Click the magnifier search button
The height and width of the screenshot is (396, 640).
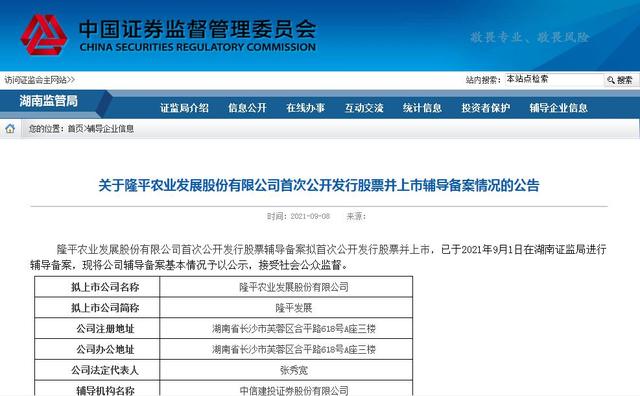(x=620, y=80)
